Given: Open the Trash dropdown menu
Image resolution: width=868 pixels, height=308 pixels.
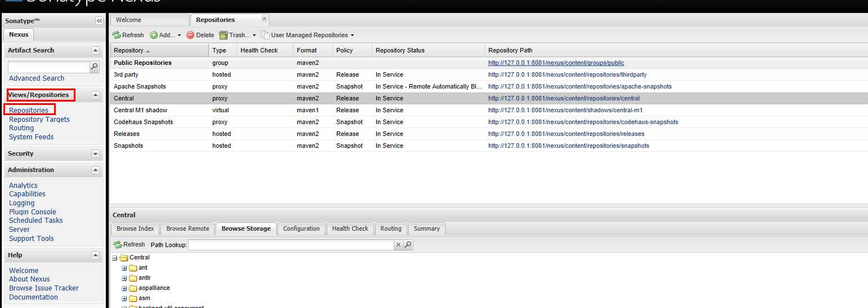Looking at the screenshot, I should [238, 35].
